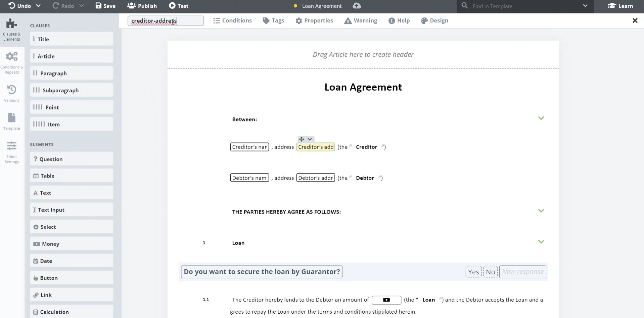Open the Clauses & Elements sidebar panel

click(x=12, y=30)
